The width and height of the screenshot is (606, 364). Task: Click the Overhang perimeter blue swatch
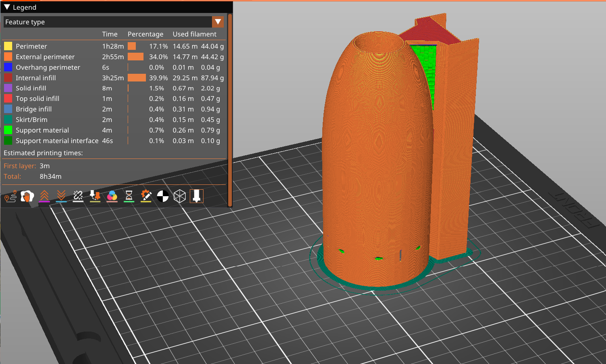click(x=8, y=67)
